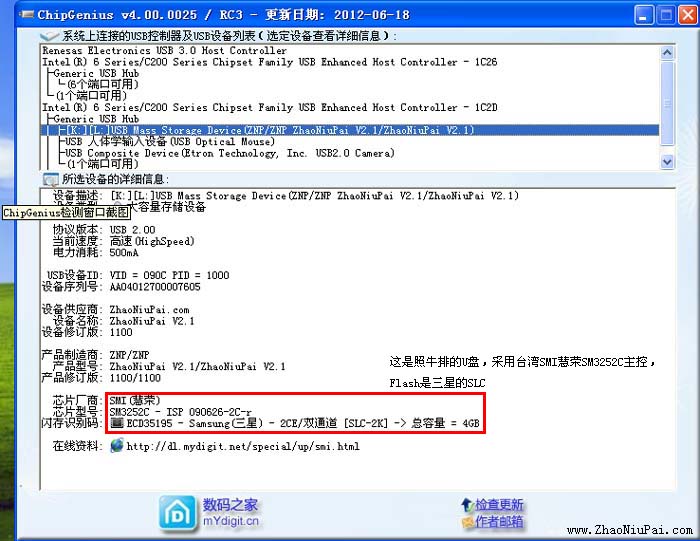The height and width of the screenshot is (541, 700).
Task: Select Generic USB Hub under controller 1C26
Action: [x=96, y=73]
